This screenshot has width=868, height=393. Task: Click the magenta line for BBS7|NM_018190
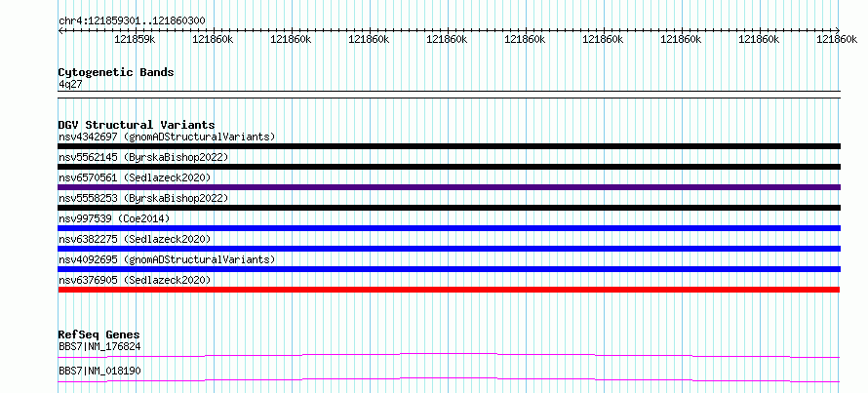[449, 379]
